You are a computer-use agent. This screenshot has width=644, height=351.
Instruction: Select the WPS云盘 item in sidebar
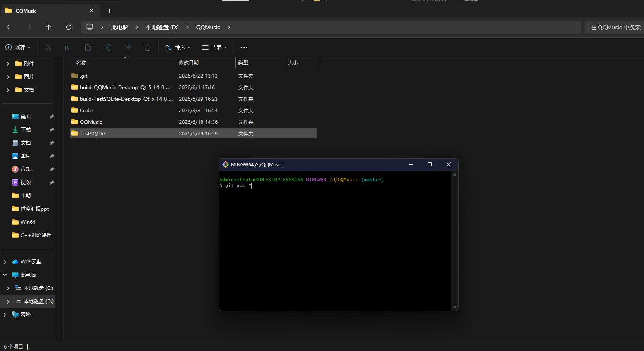click(x=31, y=262)
